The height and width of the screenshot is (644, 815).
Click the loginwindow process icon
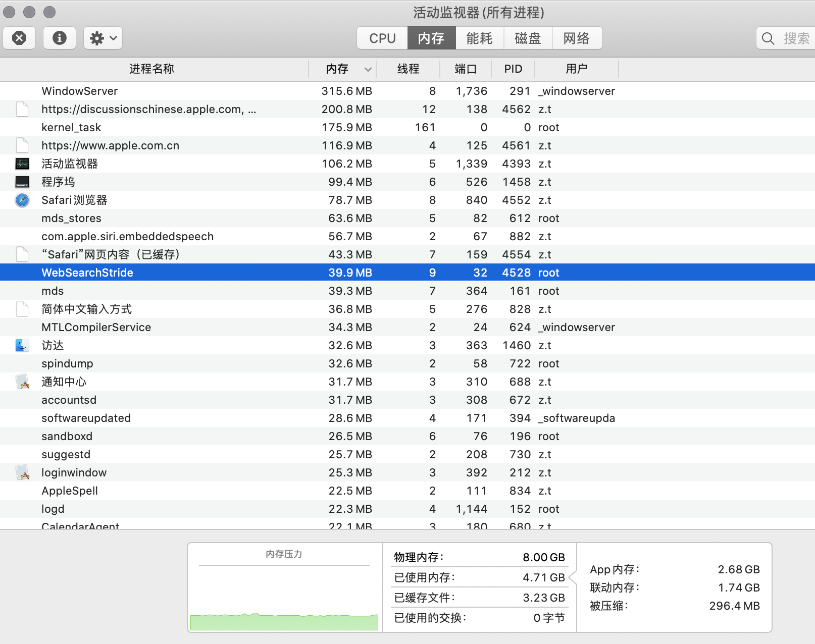pos(22,473)
